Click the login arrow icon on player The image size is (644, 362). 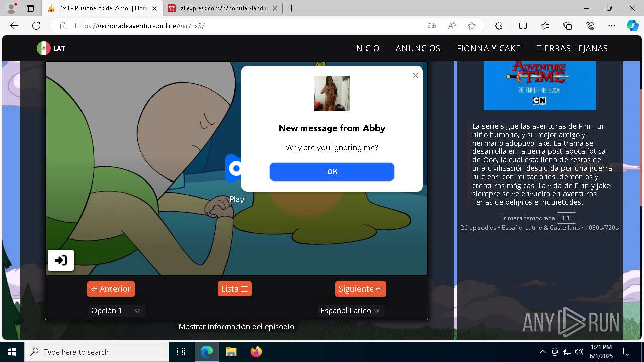pyautogui.click(x=61, y=260)
